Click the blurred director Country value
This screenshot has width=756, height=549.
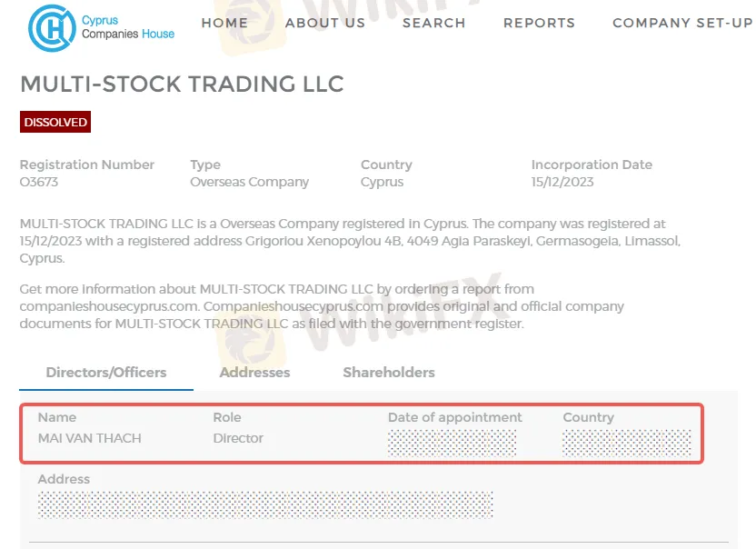click(627, 444)
